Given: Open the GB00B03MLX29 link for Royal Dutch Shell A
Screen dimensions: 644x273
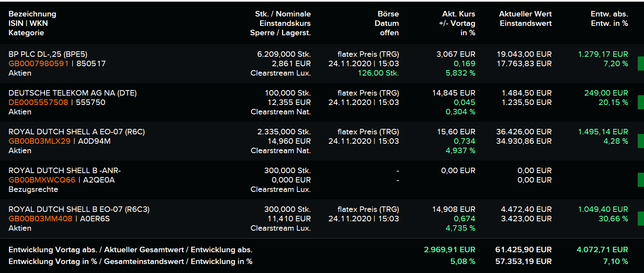Looking at the screenshot, I should tap(40, 141).
